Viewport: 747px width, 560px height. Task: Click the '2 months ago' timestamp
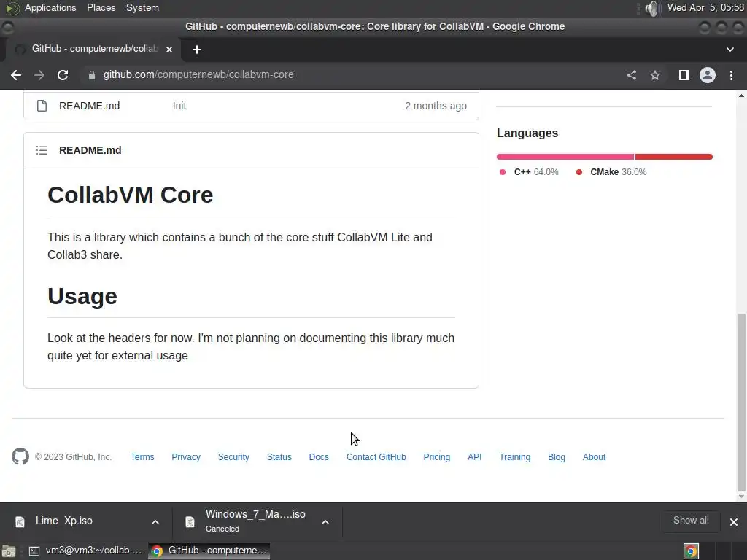(436, 106)
